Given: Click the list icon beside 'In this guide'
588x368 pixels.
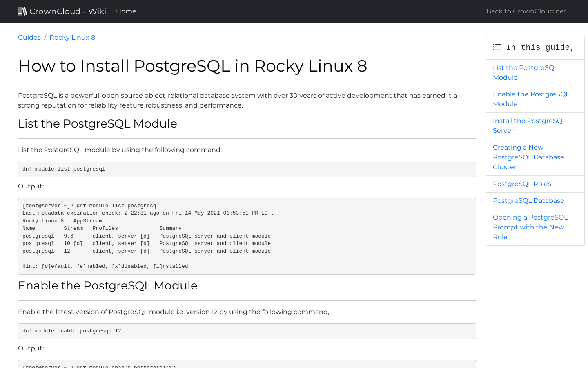Looking at the screenshot, I should pos(497,47).
